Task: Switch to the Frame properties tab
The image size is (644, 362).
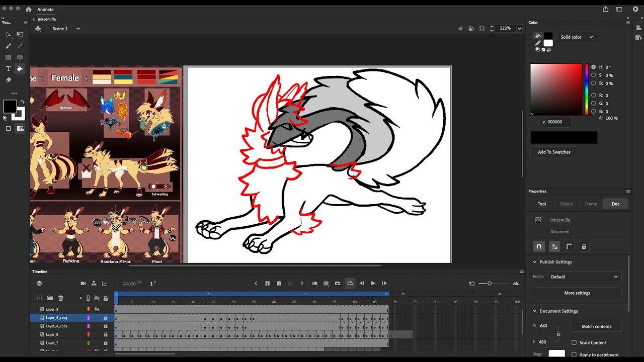Action: pos(591,204)
